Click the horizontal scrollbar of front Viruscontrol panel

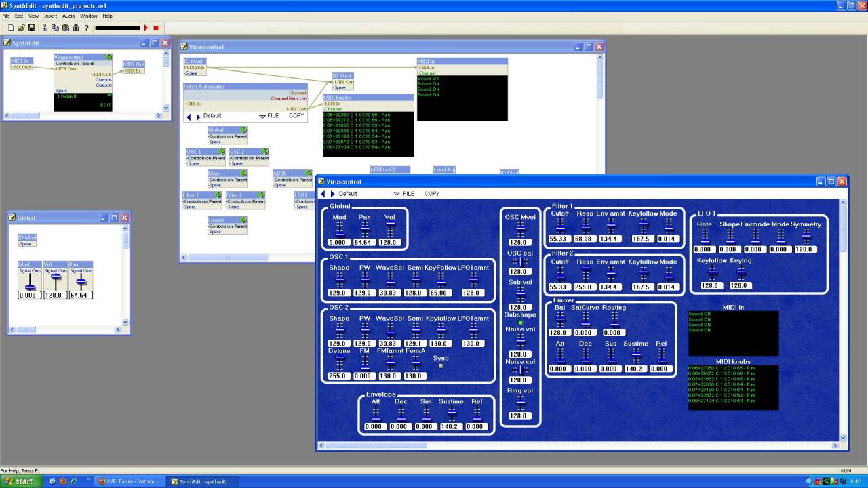(x=577, y=446)
